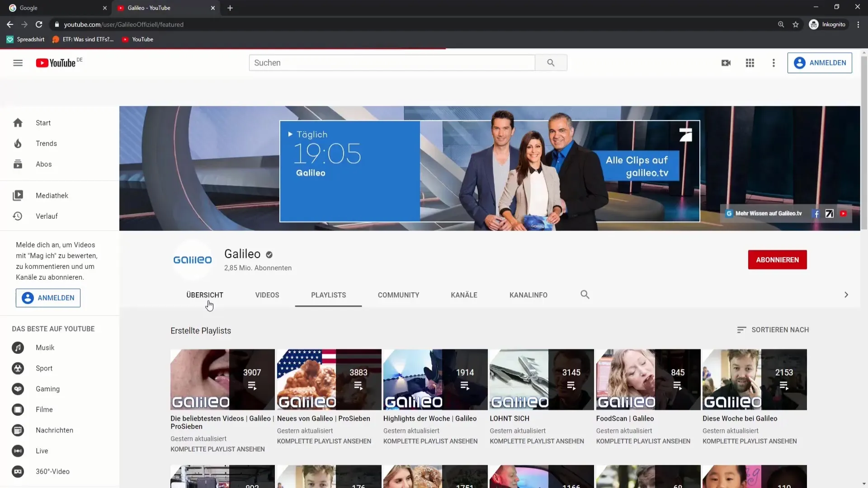The width and height of the screenshot is (868, 488).
Task: Click the Suchen search field
Action: 392,63
